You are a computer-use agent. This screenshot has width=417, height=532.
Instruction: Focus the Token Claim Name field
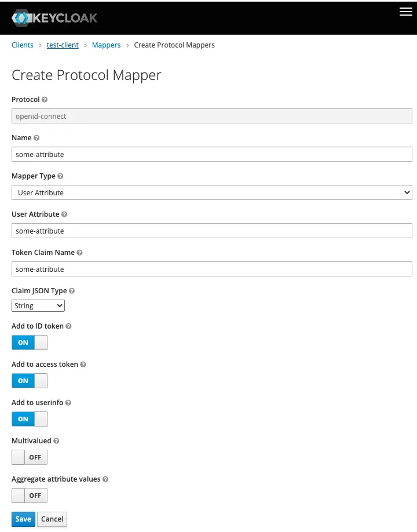212,269
